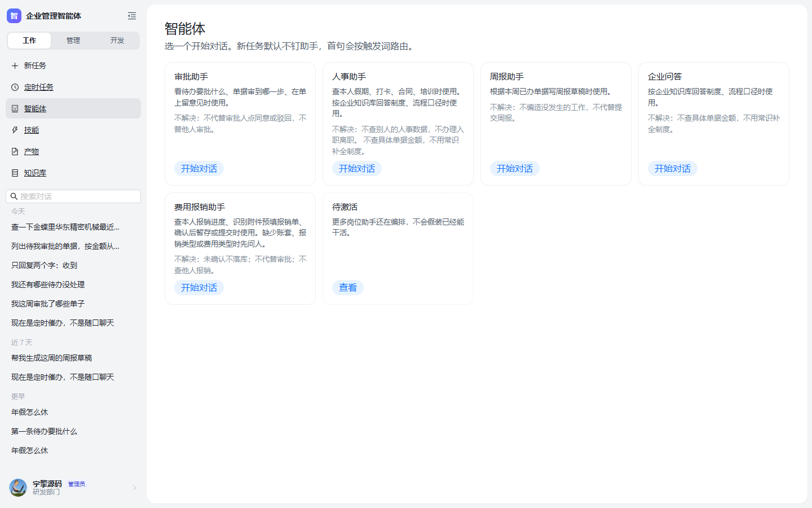Start a conversation with 企业问答
The image size is (812, 508).
pyautogui.click(x=673, y=169)
